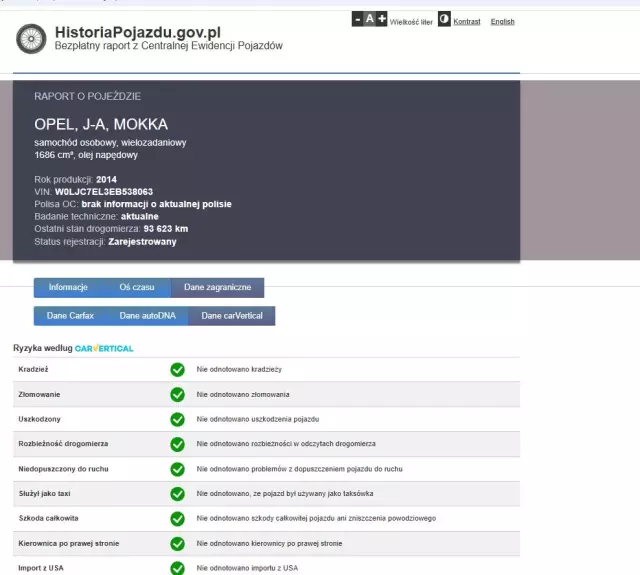Click green checkmark for Służył jako taxi
Viewport: 640px width, 575px height.
point(177,493)
